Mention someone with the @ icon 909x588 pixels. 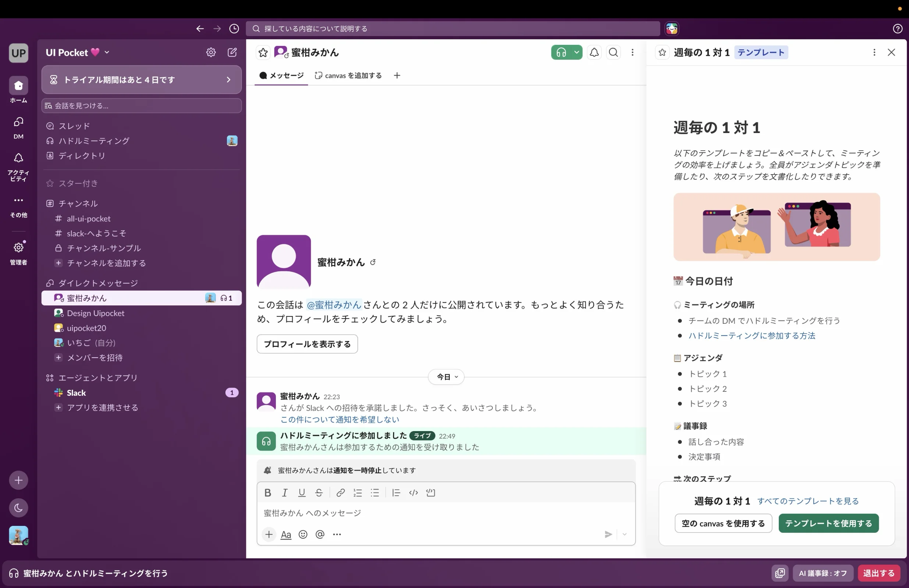tap(320, 534)
